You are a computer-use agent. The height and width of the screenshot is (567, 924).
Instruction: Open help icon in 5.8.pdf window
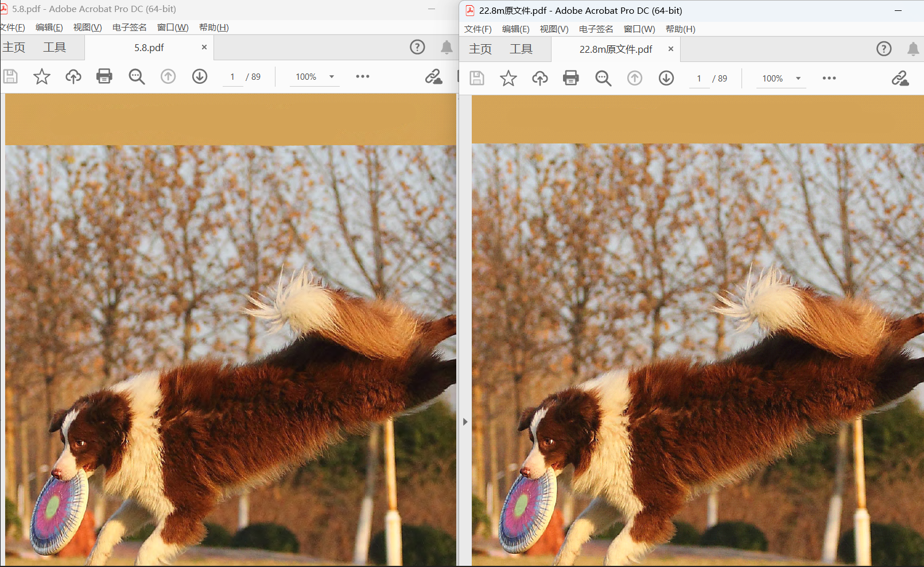tap(417, 47)
